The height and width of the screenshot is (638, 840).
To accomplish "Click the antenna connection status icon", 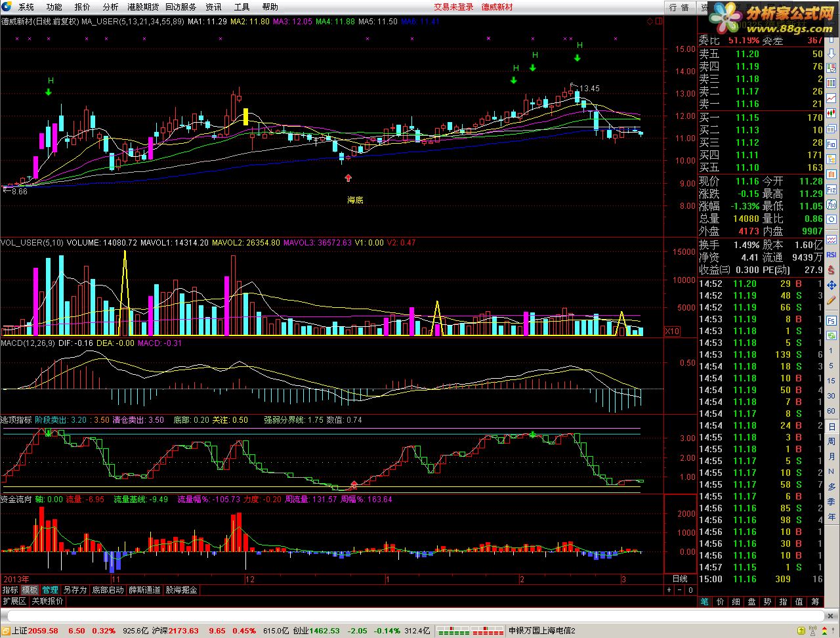I will (812, 631).
